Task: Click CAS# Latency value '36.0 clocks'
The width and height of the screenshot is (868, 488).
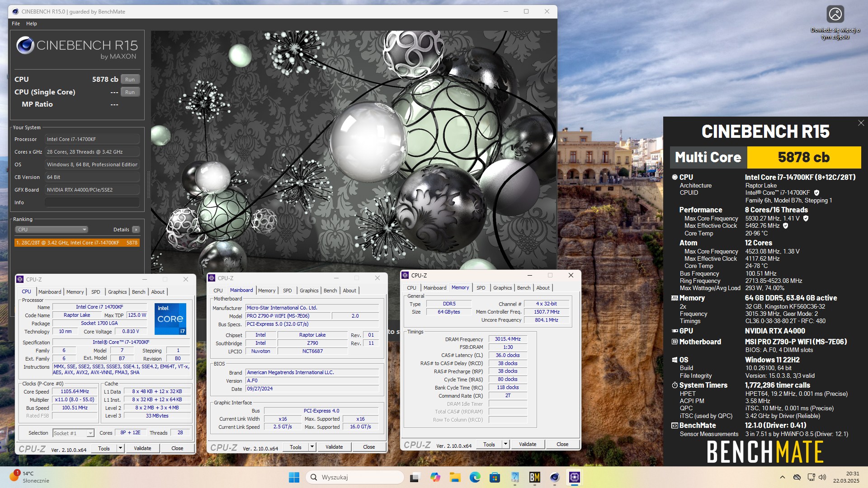Action: coord(508,355)
